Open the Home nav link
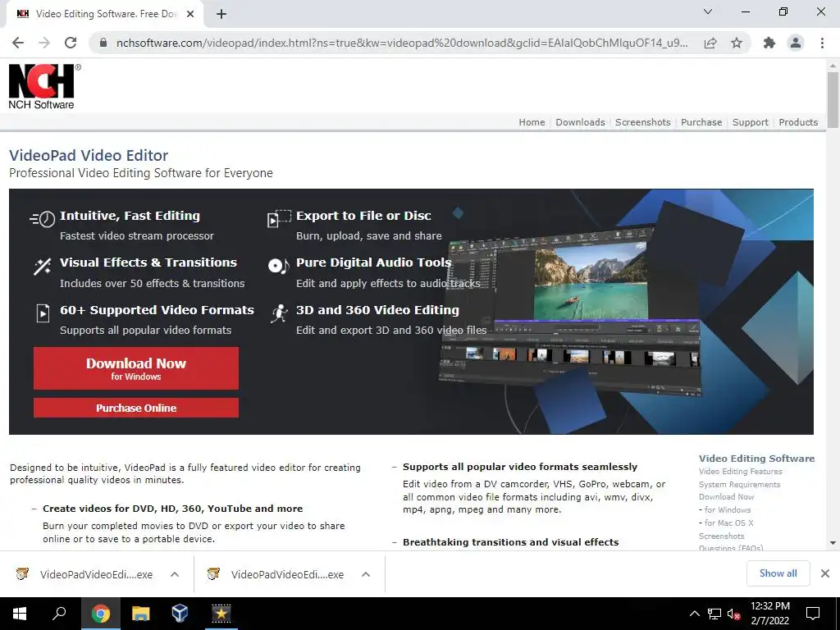 532,122
